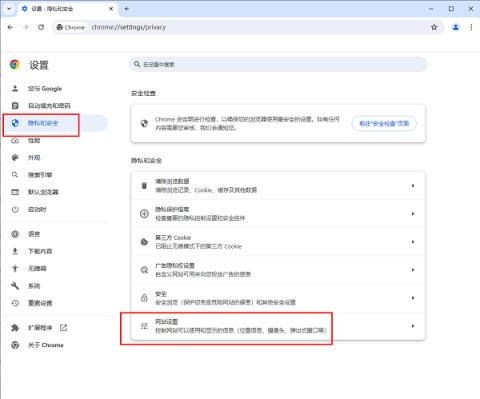
Task: Open 扩展程序 puzzle item
Action: (55, 328)
